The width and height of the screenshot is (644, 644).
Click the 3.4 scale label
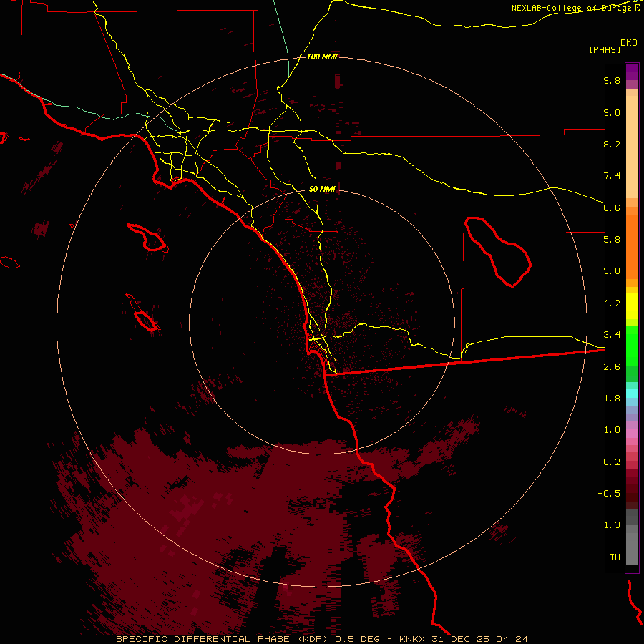(x=612, y=335)
